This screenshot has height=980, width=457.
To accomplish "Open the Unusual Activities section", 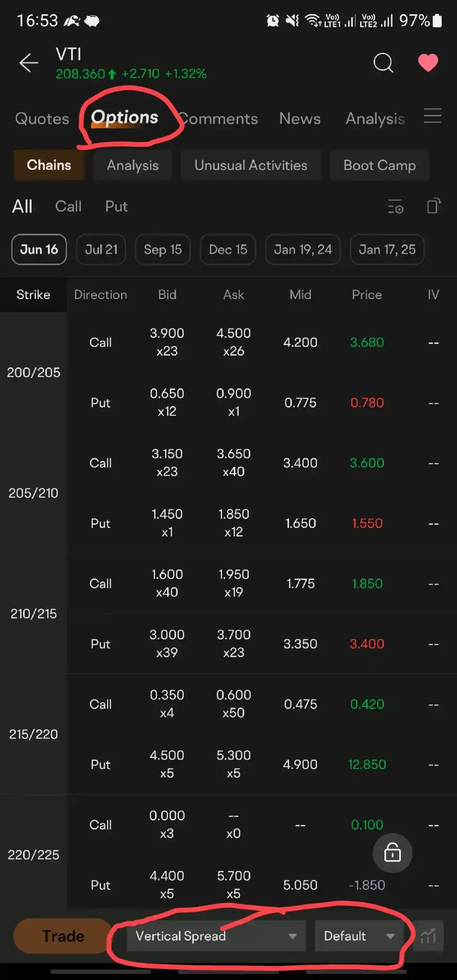I will coord(251,166).
